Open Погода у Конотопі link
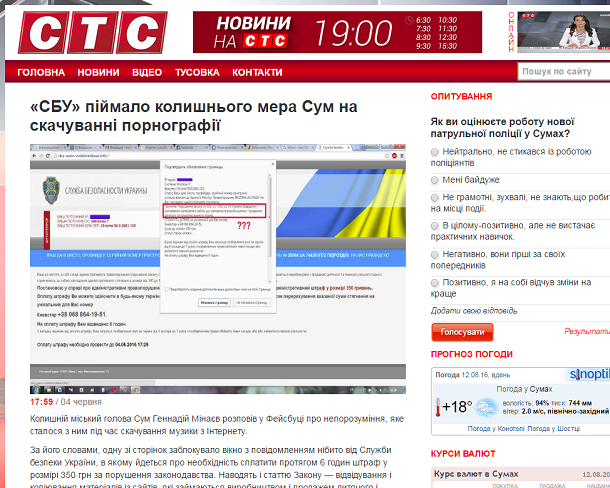 (x=496, y=428)
